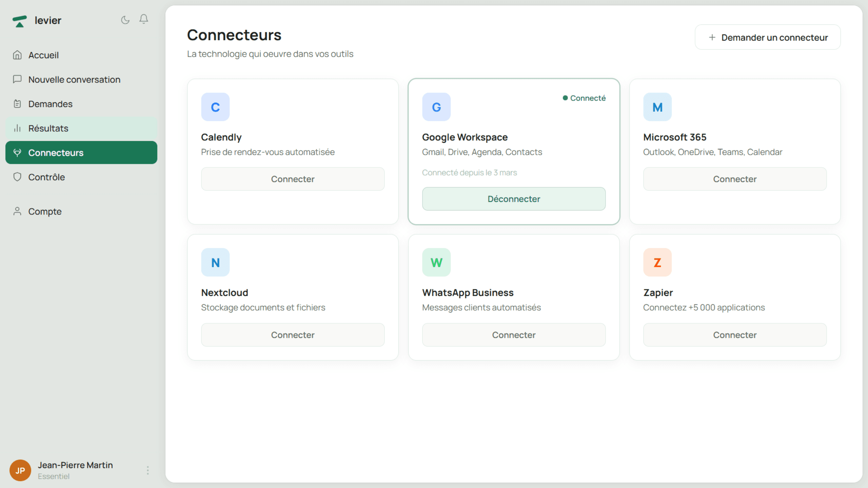This screenshot has width=868, height=488.
Task: Toggle dark mode with moon icon
Action: (x=125, y=20)
